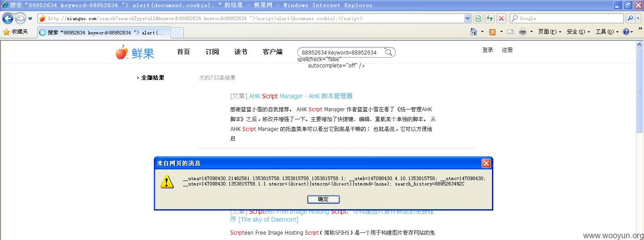Click the red stop loading icon

501,18
